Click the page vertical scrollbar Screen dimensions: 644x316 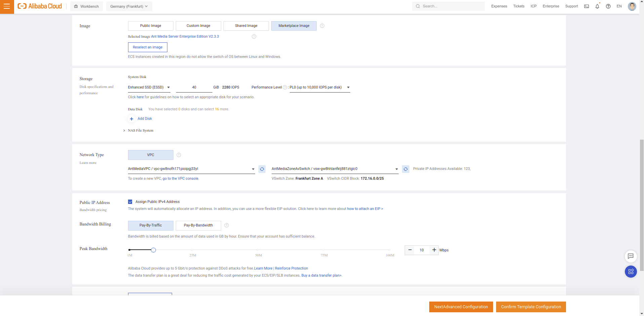pyautogui.click(x=642, y=205)
